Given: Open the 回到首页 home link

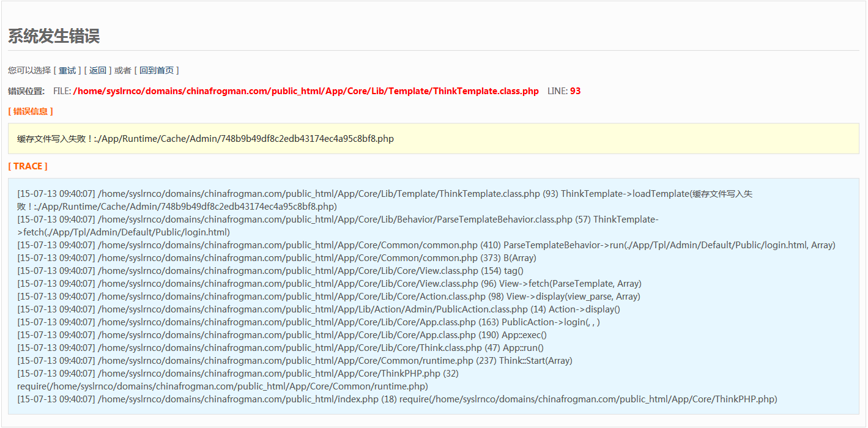Looking at the screenshot, I should click(x=157, y=70).
